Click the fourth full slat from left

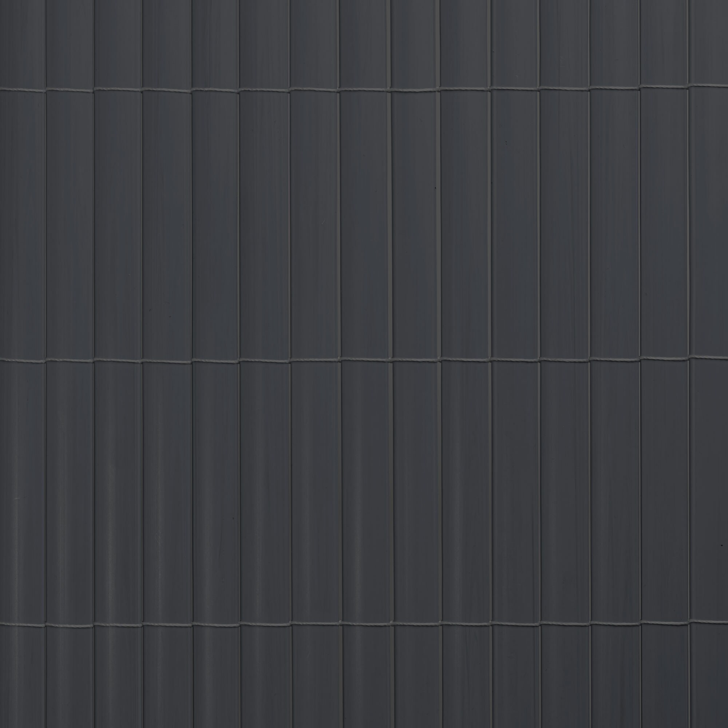coord(215,364)
